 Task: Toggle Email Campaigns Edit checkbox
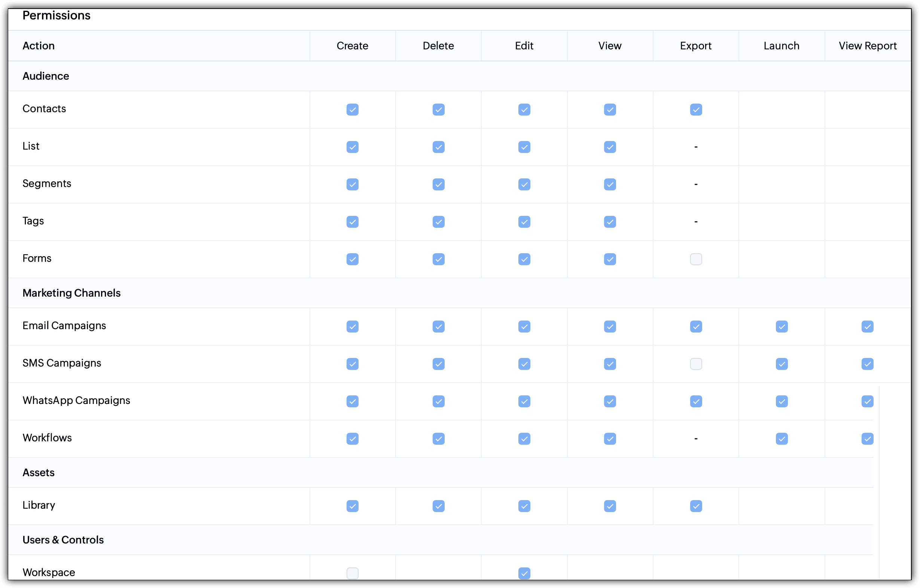(x=524, y=327)
